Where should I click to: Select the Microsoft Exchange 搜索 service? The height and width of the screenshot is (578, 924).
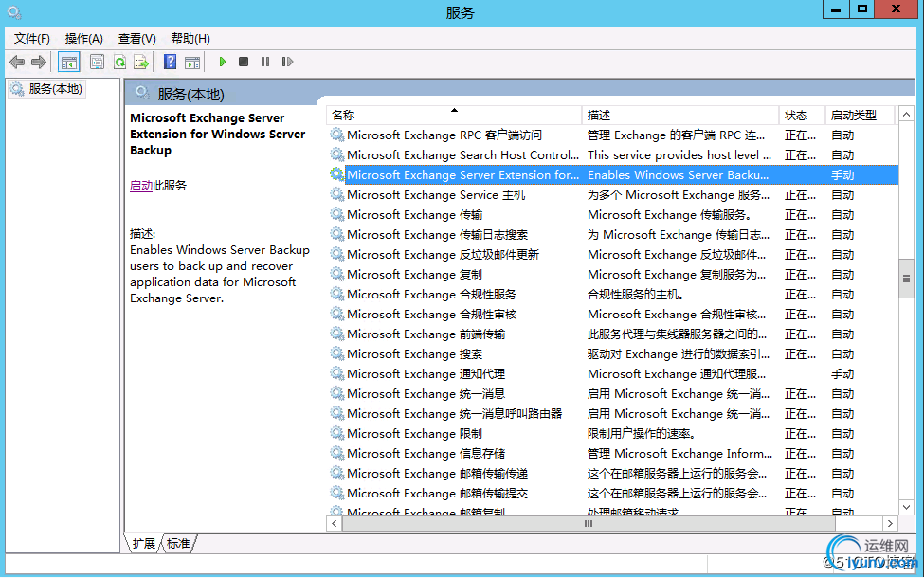point(612,354)
